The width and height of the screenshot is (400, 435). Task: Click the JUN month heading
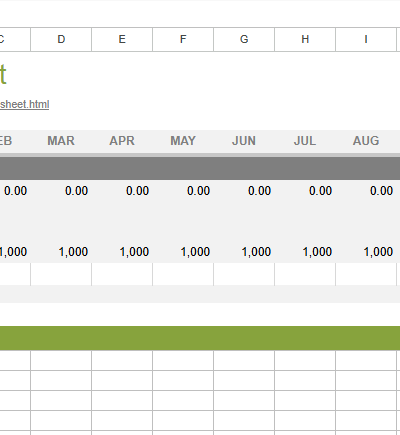click(244, 141)
